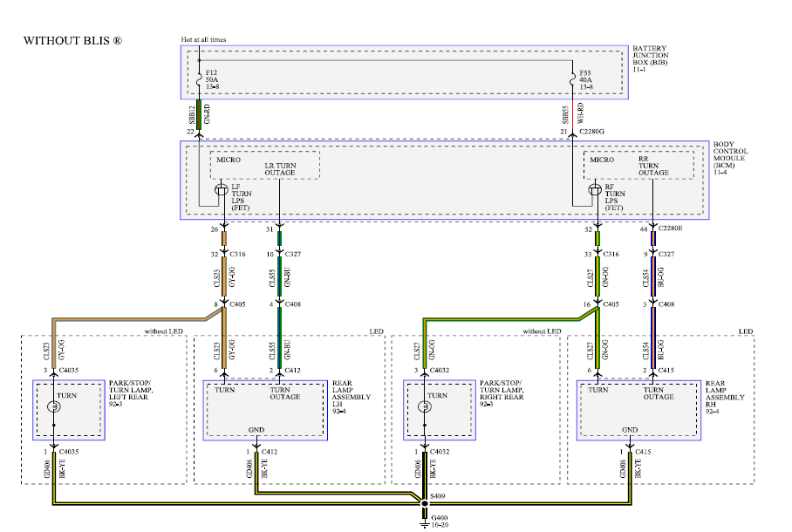Screen dimensions: 792x532
Task: Click the C2280G connector label
Action: (591, 129)
